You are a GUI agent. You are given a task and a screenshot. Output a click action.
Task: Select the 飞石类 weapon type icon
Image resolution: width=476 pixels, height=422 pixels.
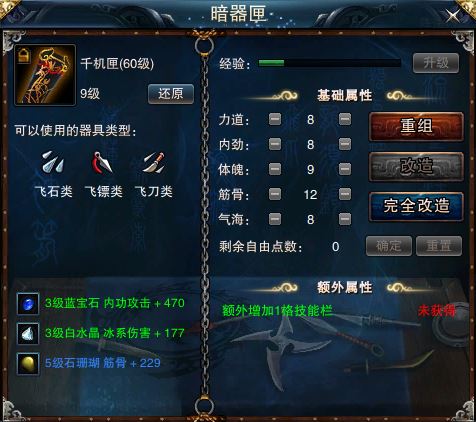coord(53,162)
